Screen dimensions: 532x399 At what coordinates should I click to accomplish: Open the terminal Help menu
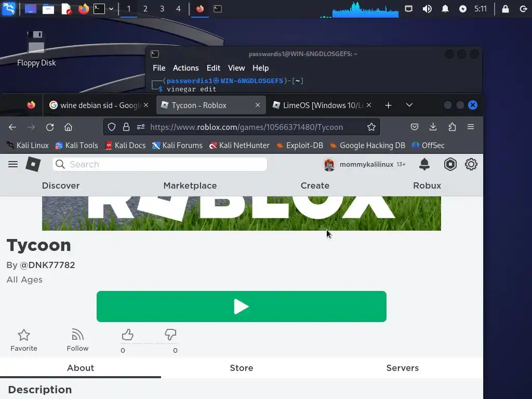261,68
